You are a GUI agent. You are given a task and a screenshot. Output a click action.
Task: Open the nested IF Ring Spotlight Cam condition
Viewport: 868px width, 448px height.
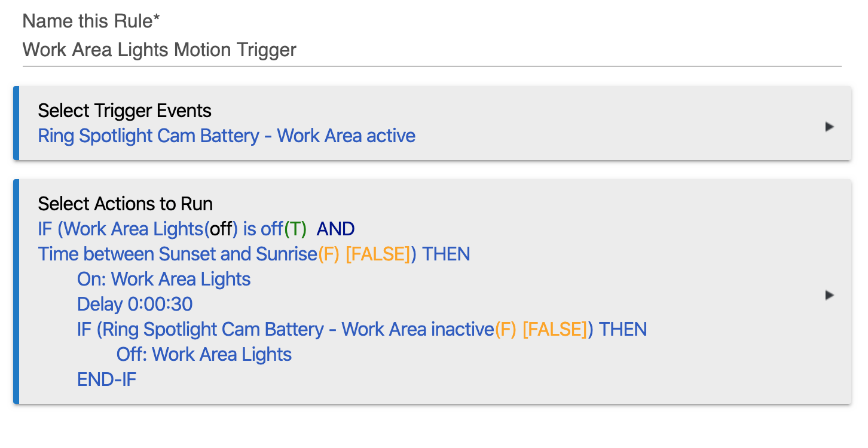tap(269, 329)
